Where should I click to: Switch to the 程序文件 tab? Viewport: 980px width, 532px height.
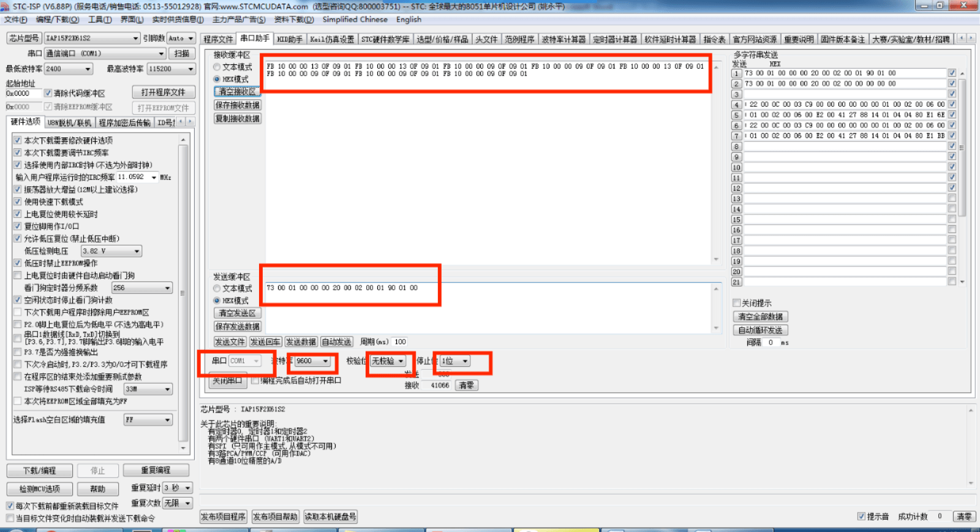pyautogui.click(x=219, y=39)
